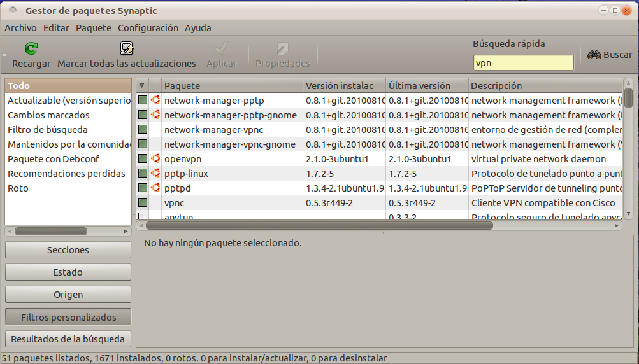Screen dimensions: 639x364
Task: Sort by Descripción column header
Action: click(x=545, y=85)
